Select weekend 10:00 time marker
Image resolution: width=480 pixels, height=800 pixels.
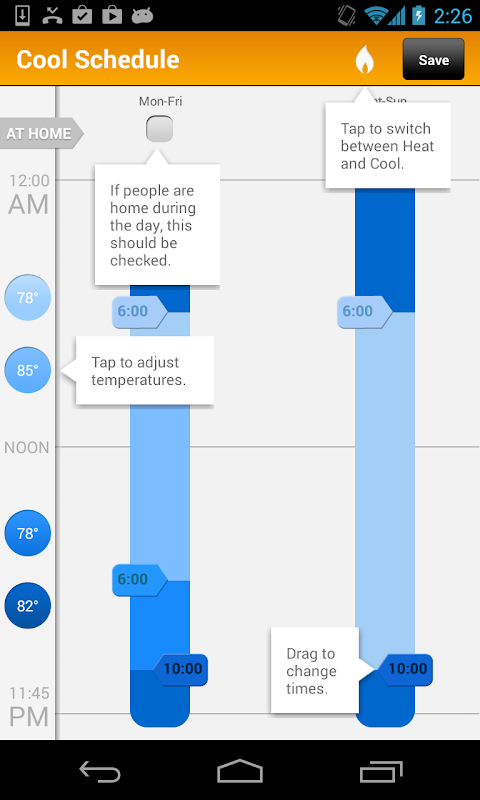(x=405, y=669)
